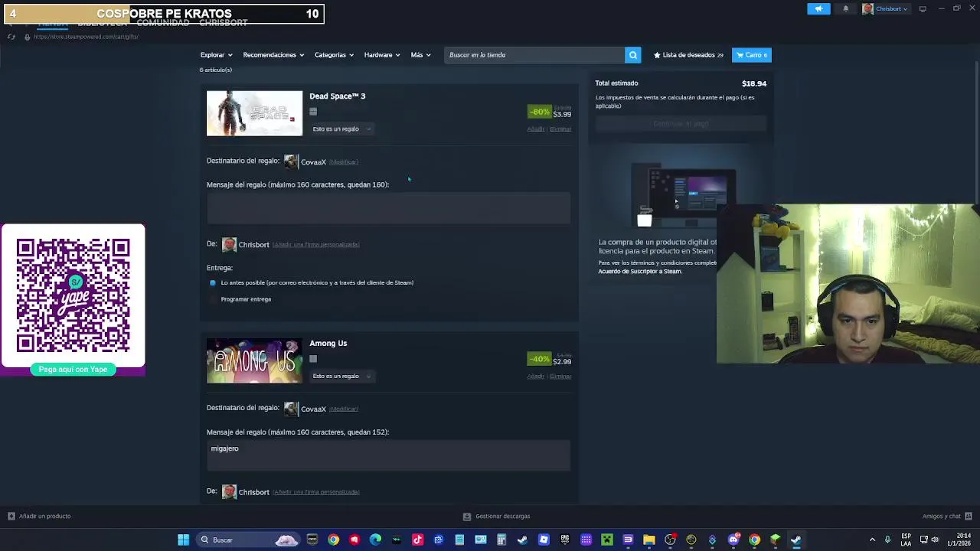Open the Dead Space 3 game thumbnail
The image size is (980, 551).
pyautogui.click(x=254, y=113)
